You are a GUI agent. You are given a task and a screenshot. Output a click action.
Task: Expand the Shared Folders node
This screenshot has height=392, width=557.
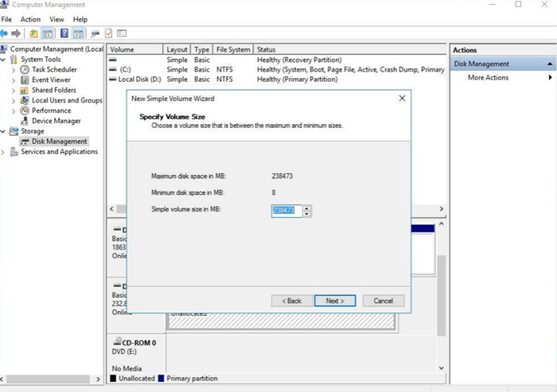[x=14, y=91]
